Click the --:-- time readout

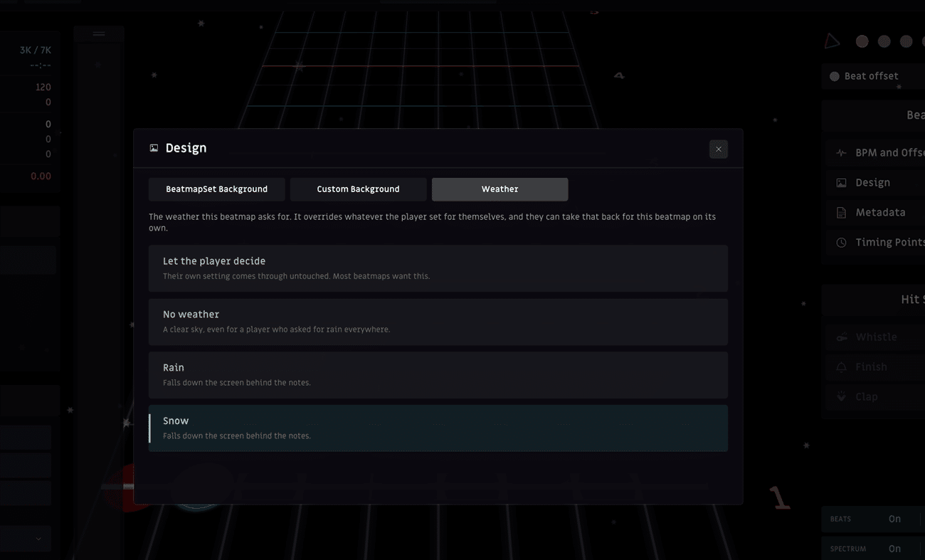click(41, 65)
